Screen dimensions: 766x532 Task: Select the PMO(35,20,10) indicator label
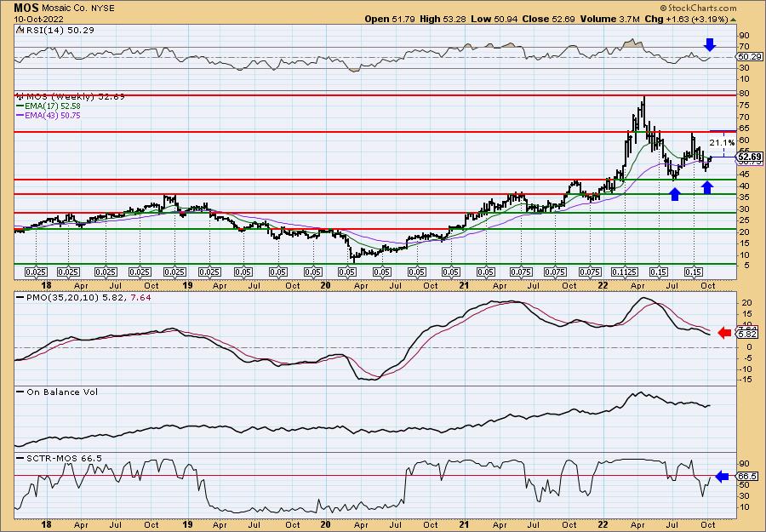pyautogui.click(x=83, y=297)
